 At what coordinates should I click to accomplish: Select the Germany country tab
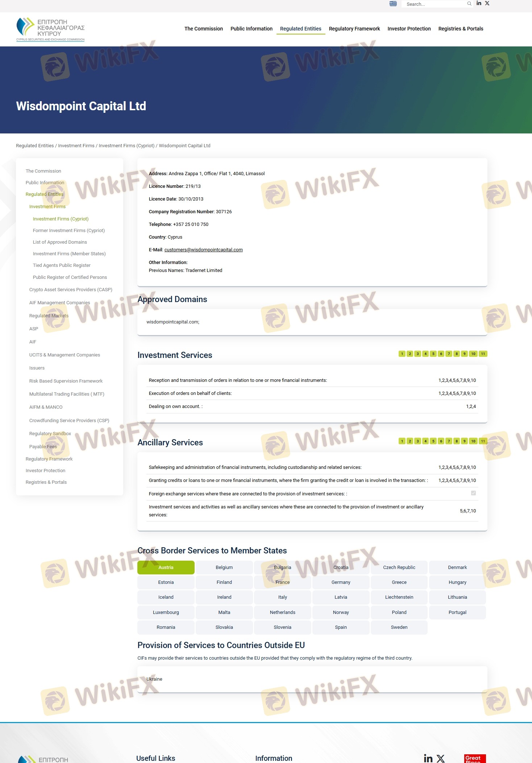[341, 582]
